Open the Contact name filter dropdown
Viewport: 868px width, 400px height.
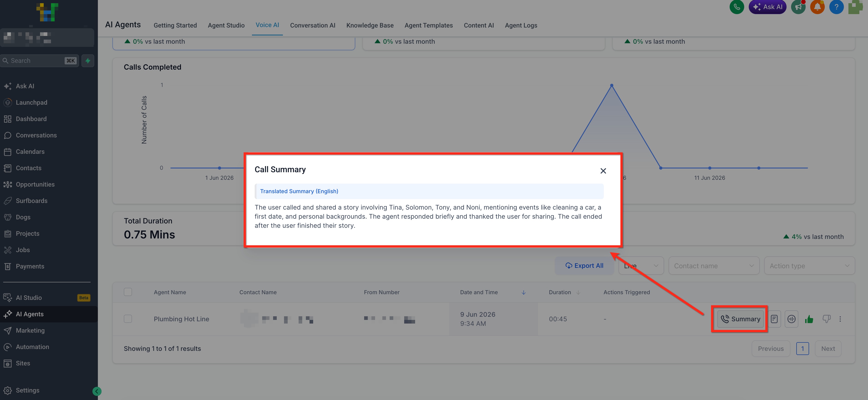[x=714, y=266]
